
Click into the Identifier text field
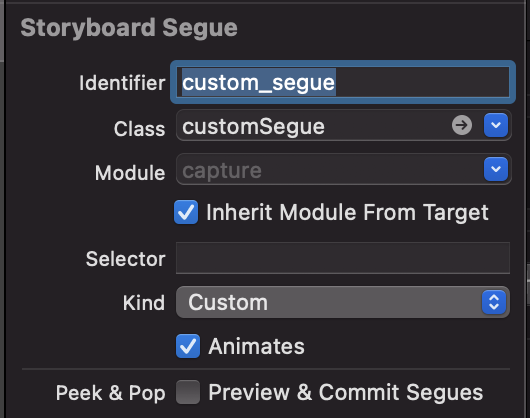[x=343, y=82]
